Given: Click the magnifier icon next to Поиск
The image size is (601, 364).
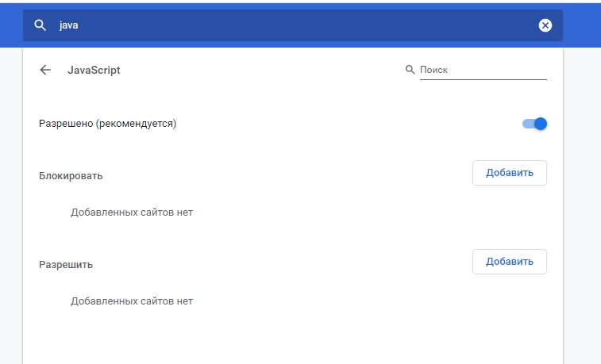Looking at the screenshot, I should coord(410,70).
